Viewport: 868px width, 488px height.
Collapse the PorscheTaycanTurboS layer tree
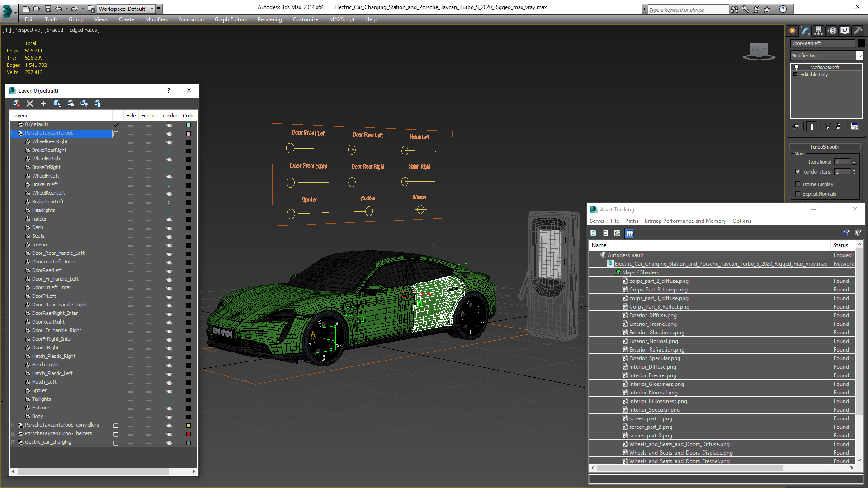(14, 133)
